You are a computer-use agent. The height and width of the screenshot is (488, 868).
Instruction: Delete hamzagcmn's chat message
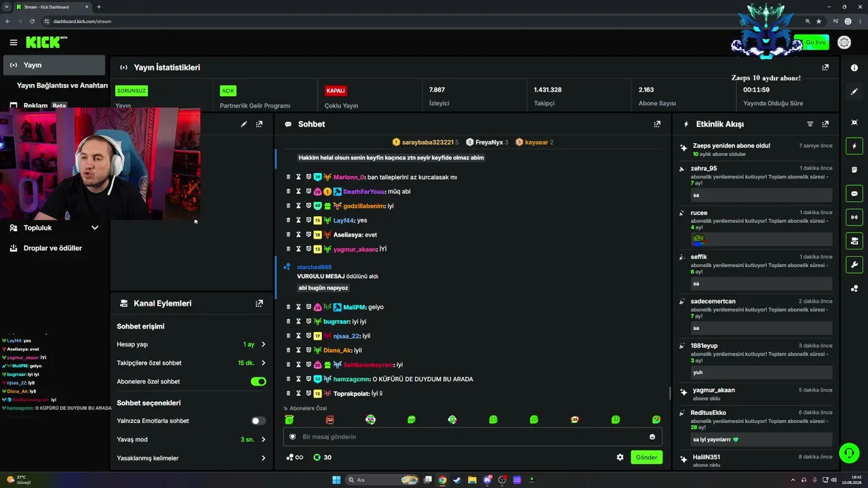click(x=288, y=379)
